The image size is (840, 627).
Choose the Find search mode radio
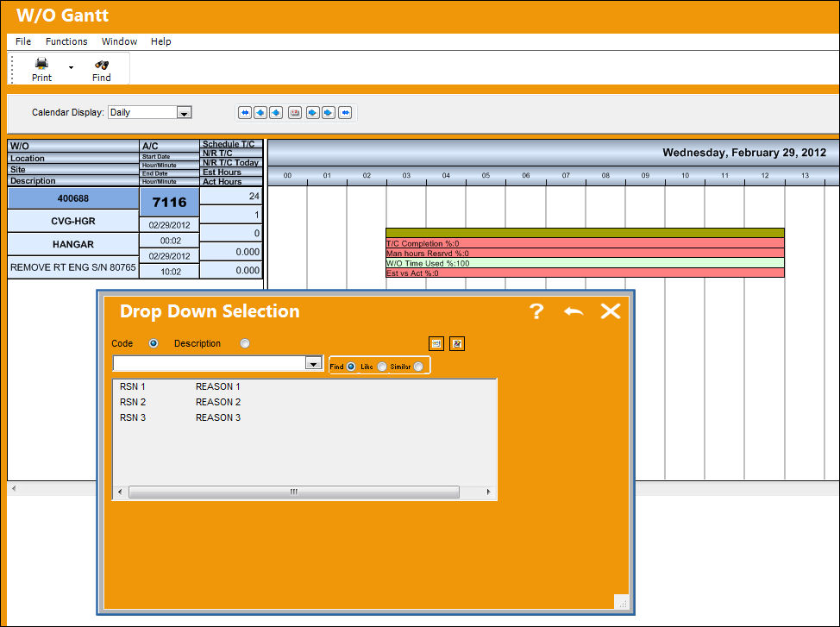pos(351,367)
